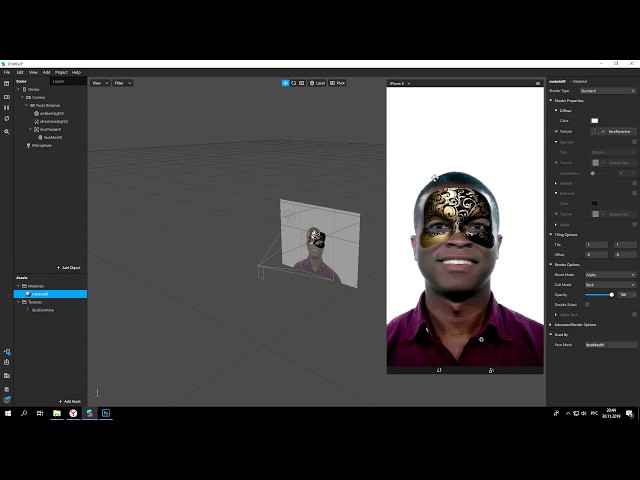Click the pause icon in left toolbar
The height and width of the screenshot is (480, 640).
pyautogui.click(x=7, y=107)
